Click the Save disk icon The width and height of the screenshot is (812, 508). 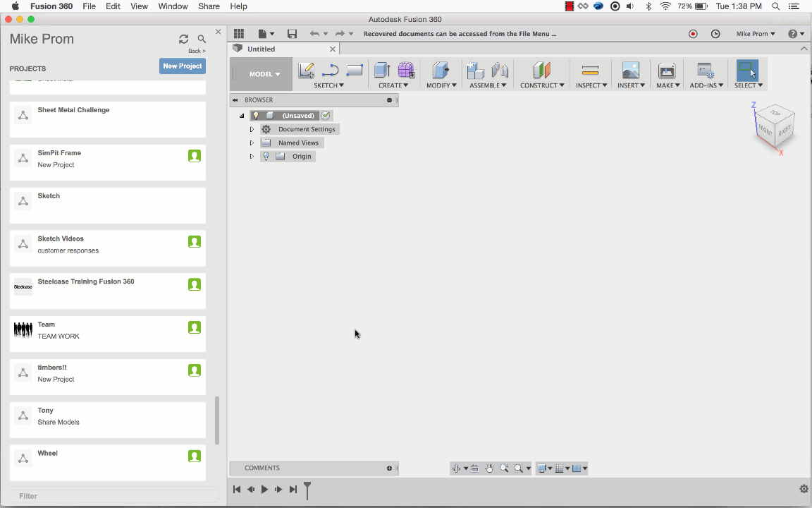pos(292,34)
